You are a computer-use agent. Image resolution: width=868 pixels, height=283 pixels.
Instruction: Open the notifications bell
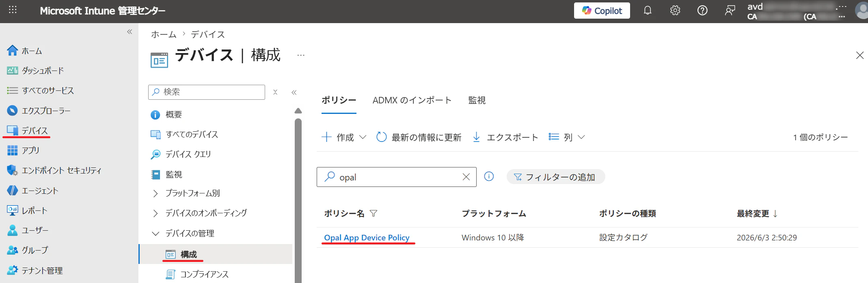(x=648, y=11)
